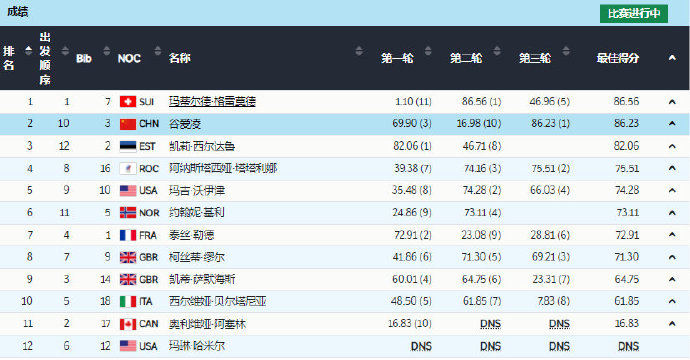Open the GBR rank 9 athlete name

(202, 279)
